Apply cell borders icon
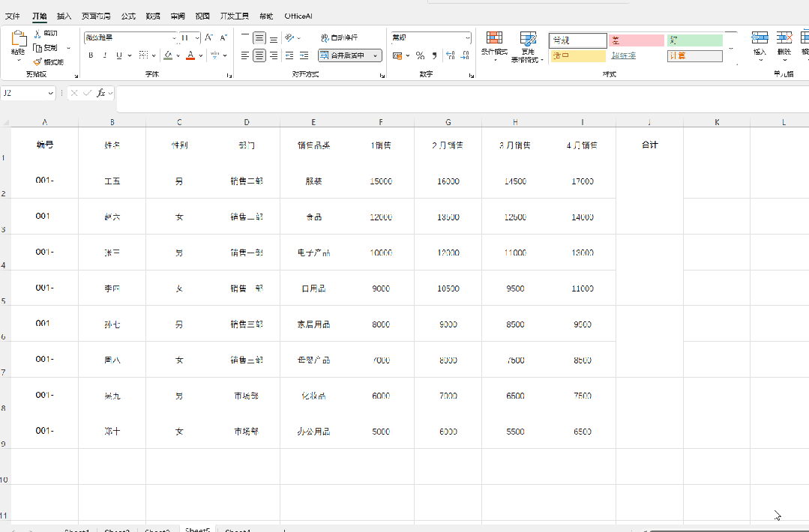Image resolution: width=809 pixels, height=532 pixels. click(143, 55)
